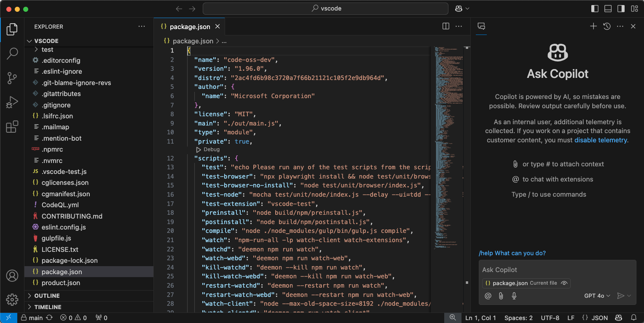The height and width of the screenshot is (323, 644).
Task: Show Copilot chat history
Action: 606,26
